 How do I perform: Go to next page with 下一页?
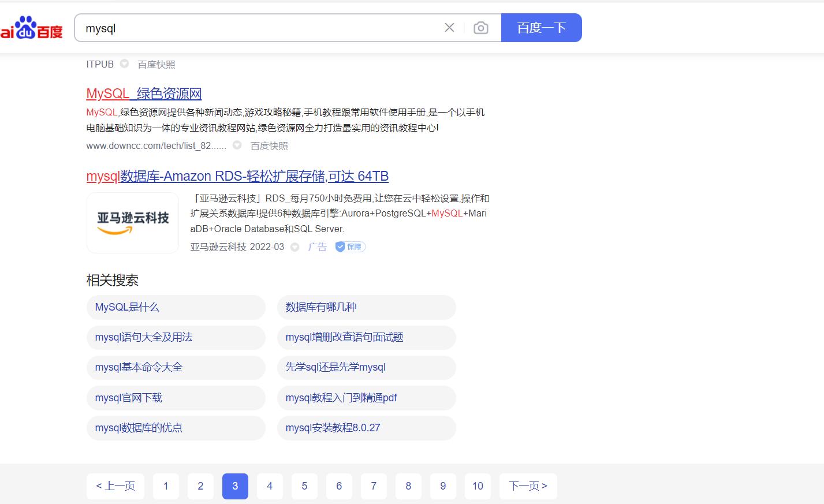point(528,486)
